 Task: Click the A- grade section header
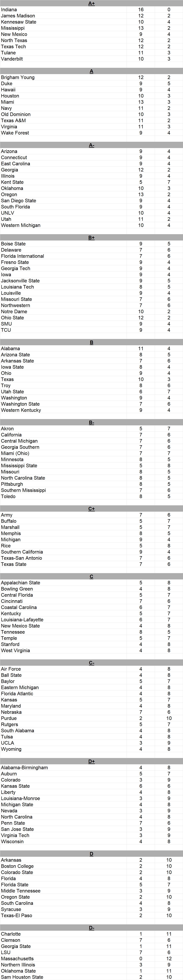(x=91, y=145)
